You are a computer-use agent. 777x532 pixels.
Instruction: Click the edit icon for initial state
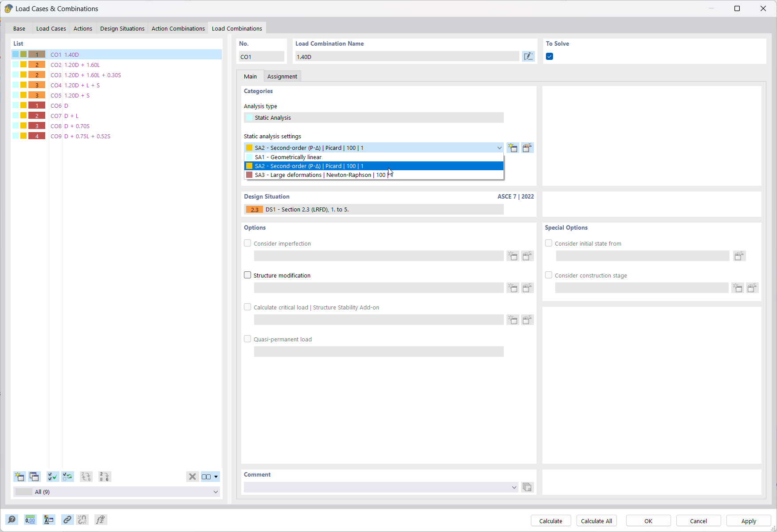coord(739,256)
